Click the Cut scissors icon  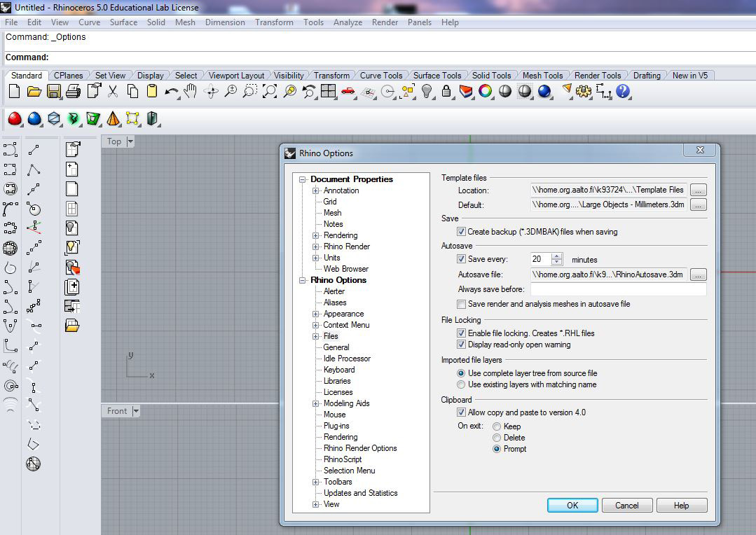click(x=113, y=91)
